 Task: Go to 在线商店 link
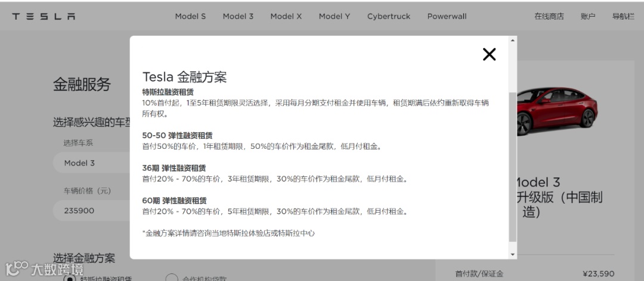point(549,17)
